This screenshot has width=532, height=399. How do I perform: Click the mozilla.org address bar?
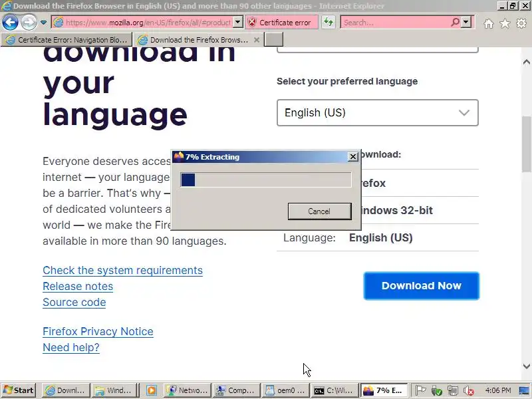tap(142, 23)
